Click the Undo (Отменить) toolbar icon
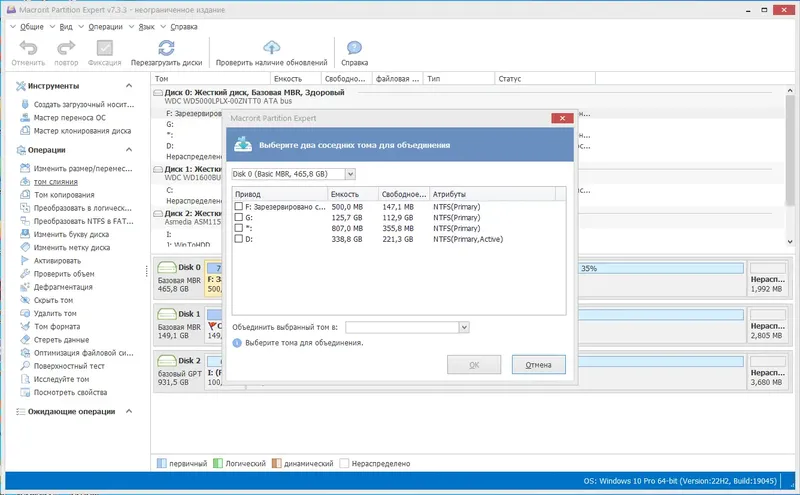The height and width of the screenshot is (495, 800). (28, 48)
